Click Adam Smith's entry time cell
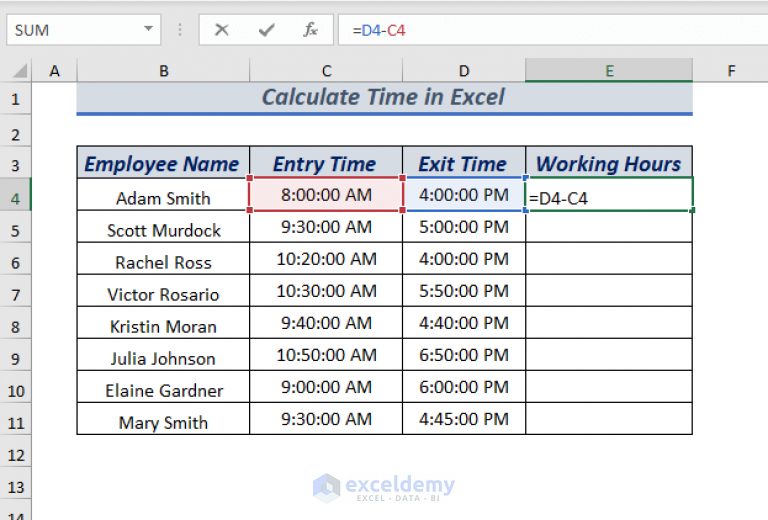The height and width of the screenshot is (520, 768). tap(326, 194)
